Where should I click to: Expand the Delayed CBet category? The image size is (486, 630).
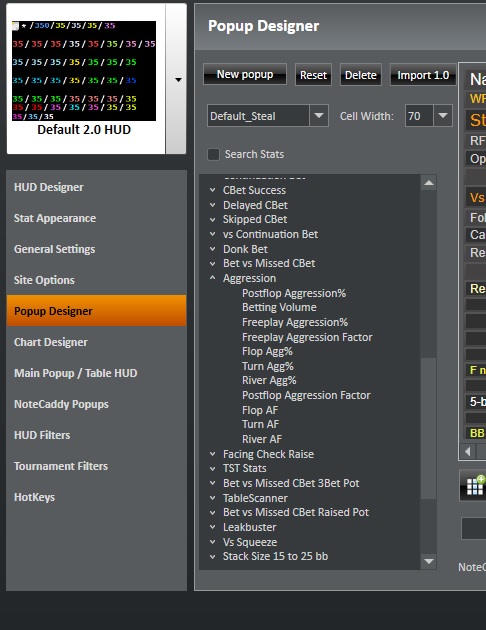212,205
